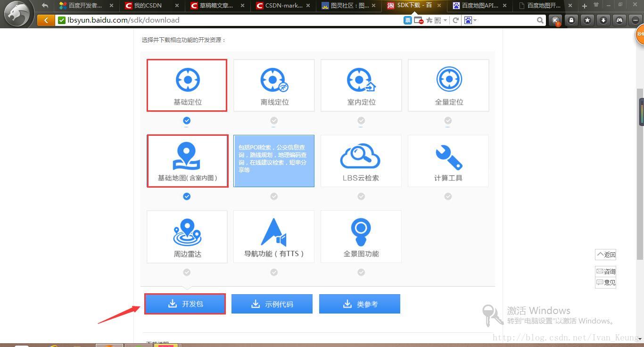Switch to the 百度地图开 tab
Image resolution: width=644 pixels, height=347 pixels.
click(545, 6)
